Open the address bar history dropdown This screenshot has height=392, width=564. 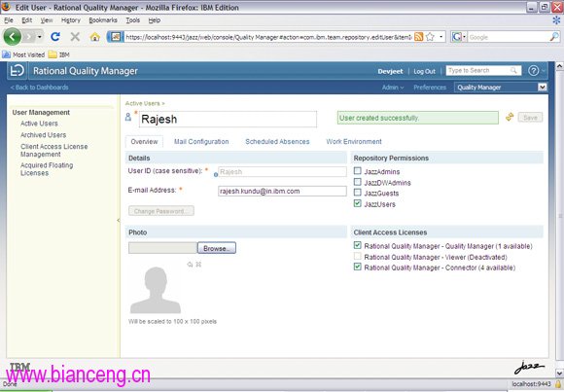[441, 37]
